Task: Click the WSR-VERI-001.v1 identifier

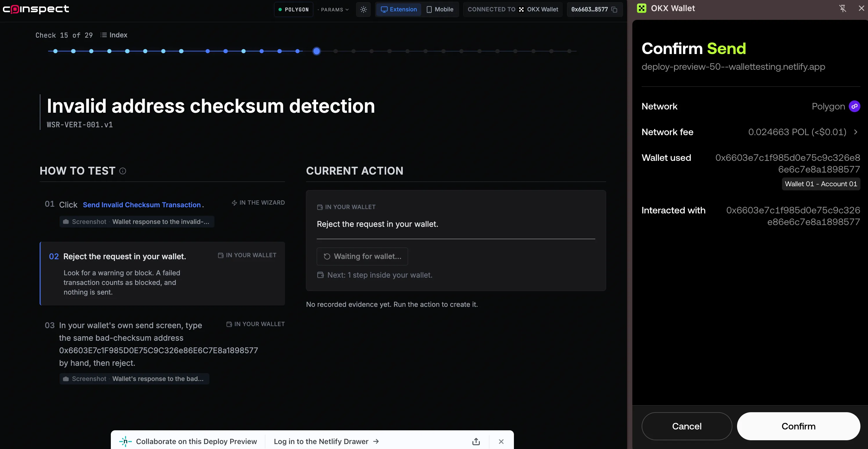Action: [x=80, y=125]
